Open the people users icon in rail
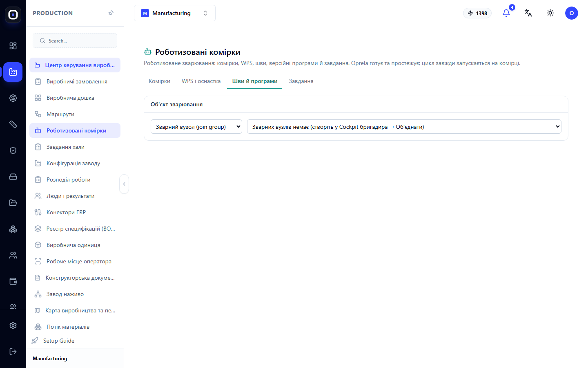 click(13, 255)
